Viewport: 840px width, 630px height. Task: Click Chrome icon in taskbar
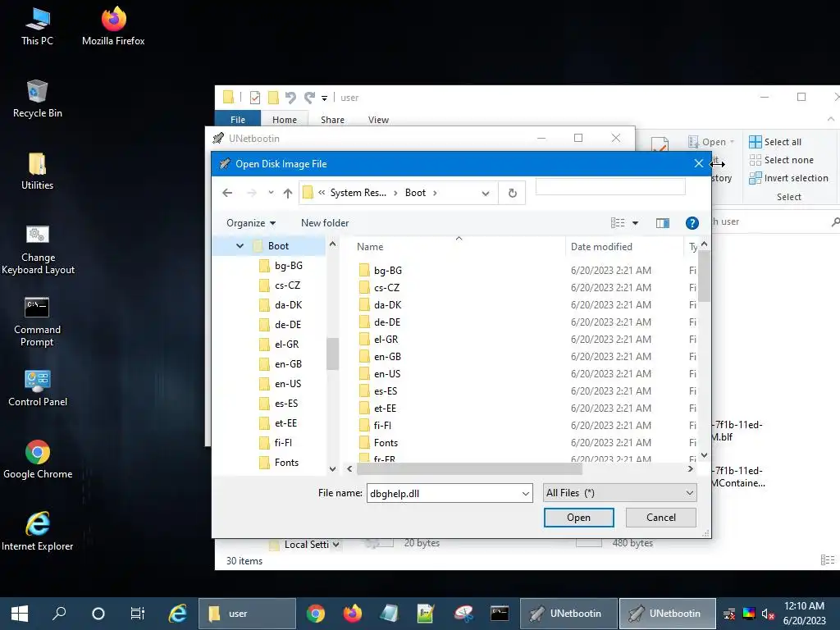click(x=316, y=614)
